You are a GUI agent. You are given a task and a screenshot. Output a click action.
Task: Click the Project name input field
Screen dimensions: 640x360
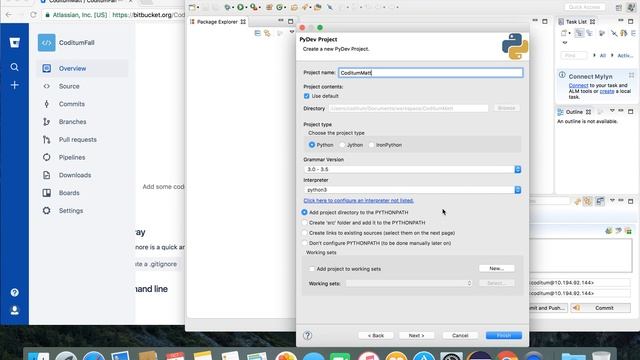[430, 73]
